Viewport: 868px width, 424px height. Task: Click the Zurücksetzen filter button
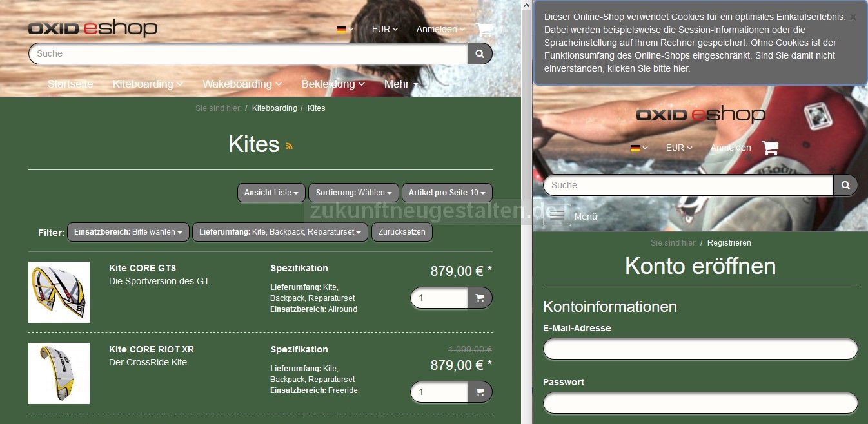[402, 232]
